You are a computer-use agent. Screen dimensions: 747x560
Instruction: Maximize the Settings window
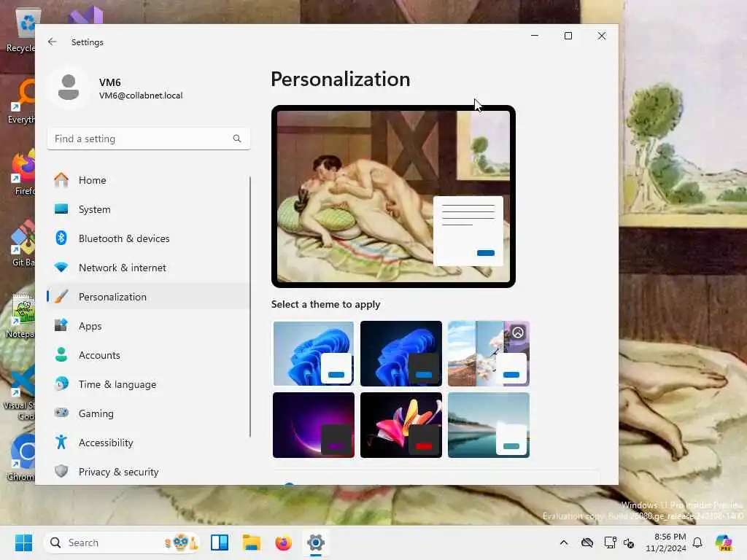click(x=568, y=36)
